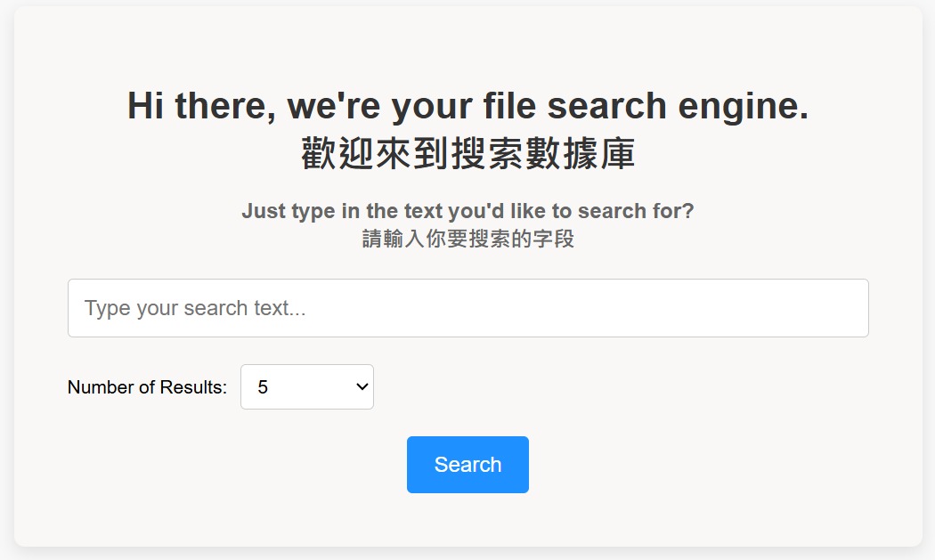Image resolution: width=935 pixels, height=560 pixels.
Task: Click the search text input field
Action: (467, 308)
